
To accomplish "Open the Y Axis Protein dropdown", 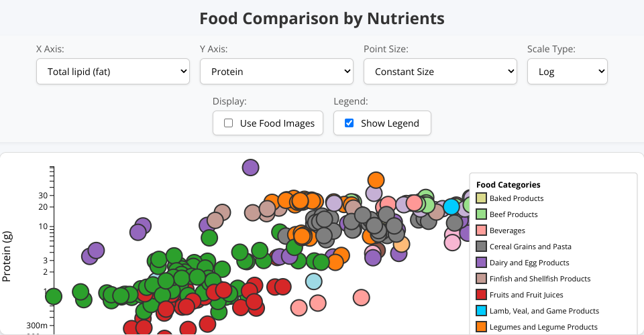I will (x=276, y=72).
